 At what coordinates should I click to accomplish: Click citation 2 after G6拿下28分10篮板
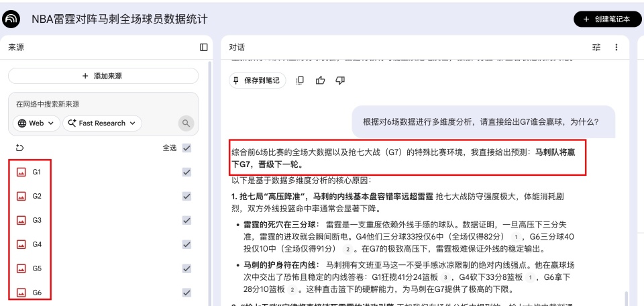[x=292, y=290]
